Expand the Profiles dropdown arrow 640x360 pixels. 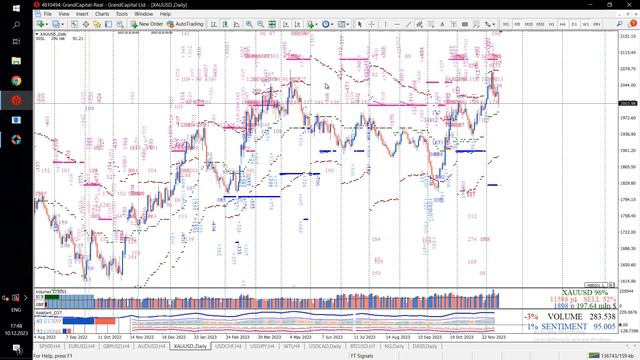[62, 24]
